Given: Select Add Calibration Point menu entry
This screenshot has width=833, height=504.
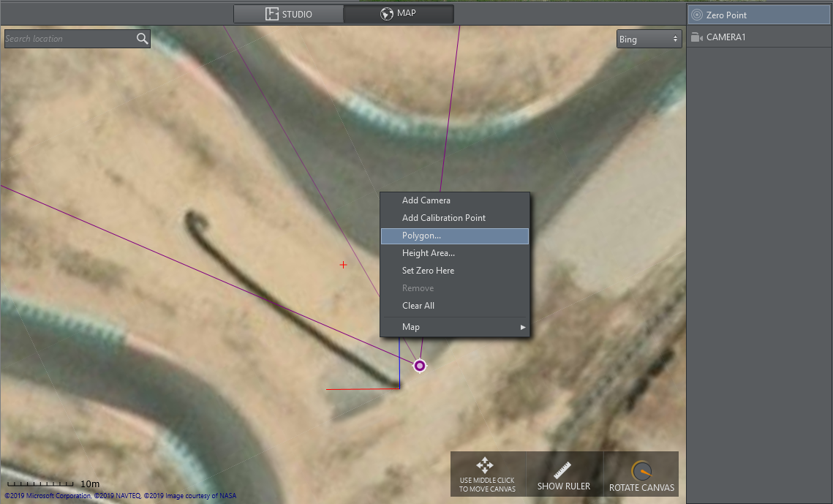Looking at the screenshot, I should 444,218.
